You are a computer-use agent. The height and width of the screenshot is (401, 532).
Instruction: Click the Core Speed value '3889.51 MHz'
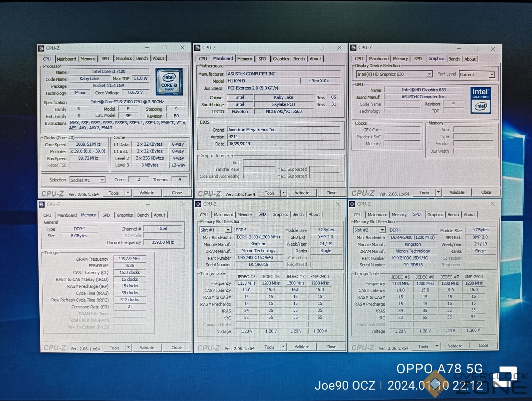tap(88, 144)
